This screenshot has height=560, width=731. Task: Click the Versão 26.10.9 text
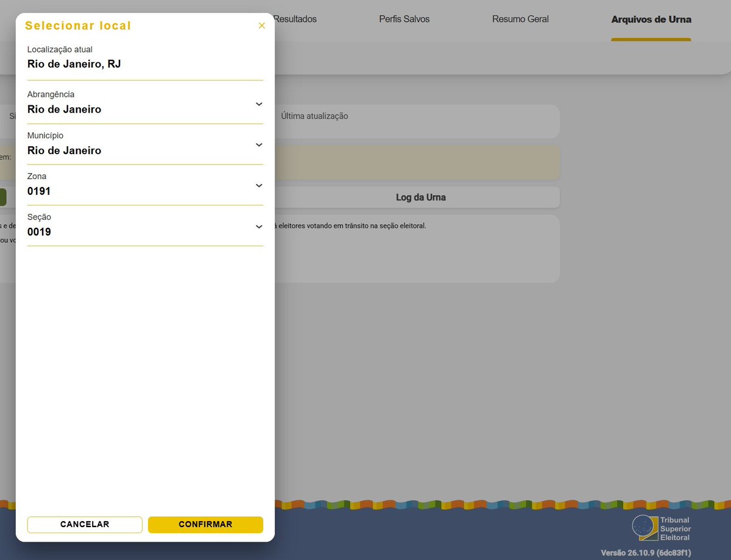coord(646,553)
